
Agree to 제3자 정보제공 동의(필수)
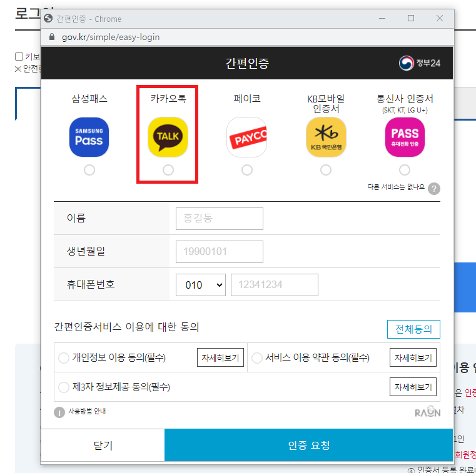(x=63, y=387)
